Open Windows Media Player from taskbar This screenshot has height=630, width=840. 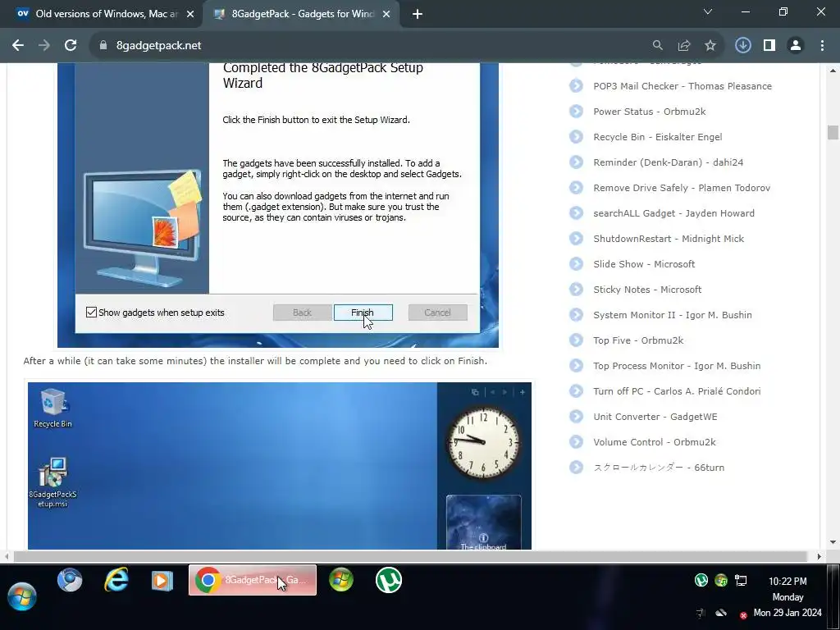[162, 581]
